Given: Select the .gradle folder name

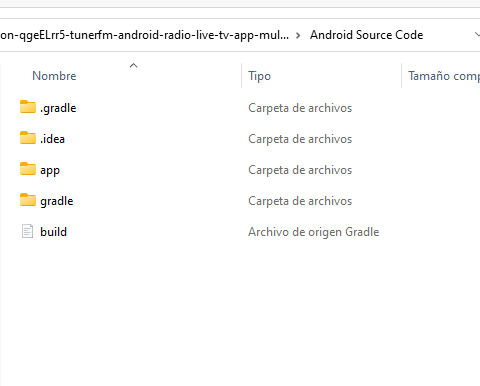Looking at the screenshot, I should pyautogui.click(x=58, y=108).
